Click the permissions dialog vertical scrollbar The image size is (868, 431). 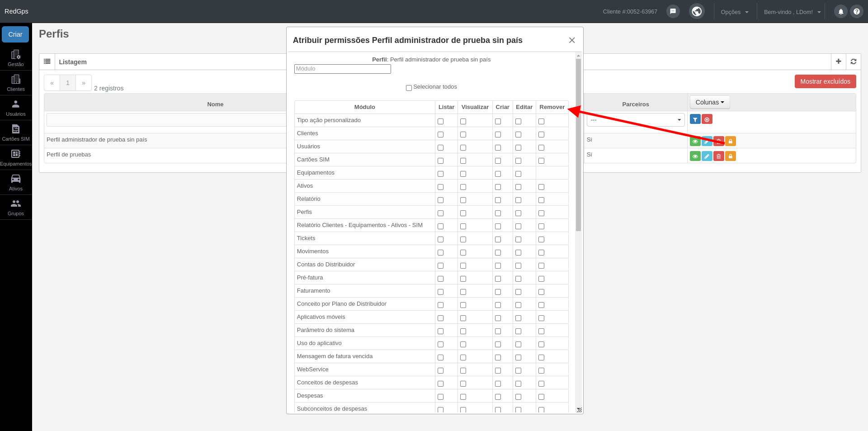[578, 145]
